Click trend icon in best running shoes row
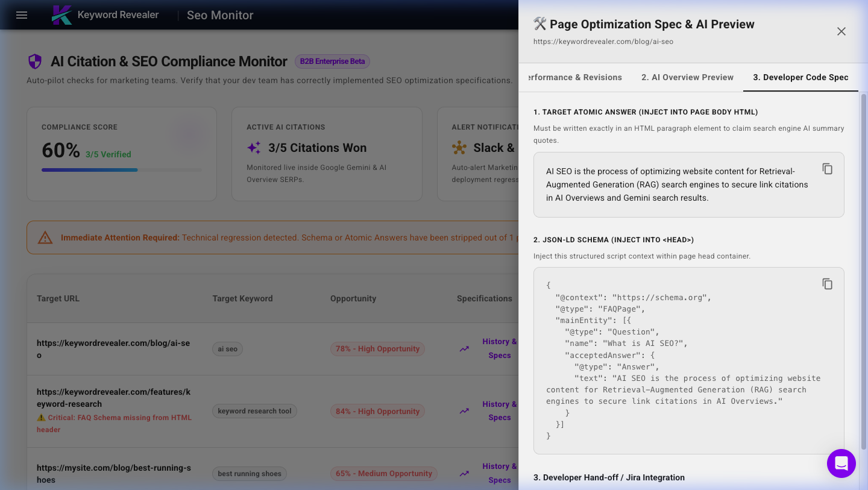The height and width of the screenshot is (490, 868). click(464, 473)
